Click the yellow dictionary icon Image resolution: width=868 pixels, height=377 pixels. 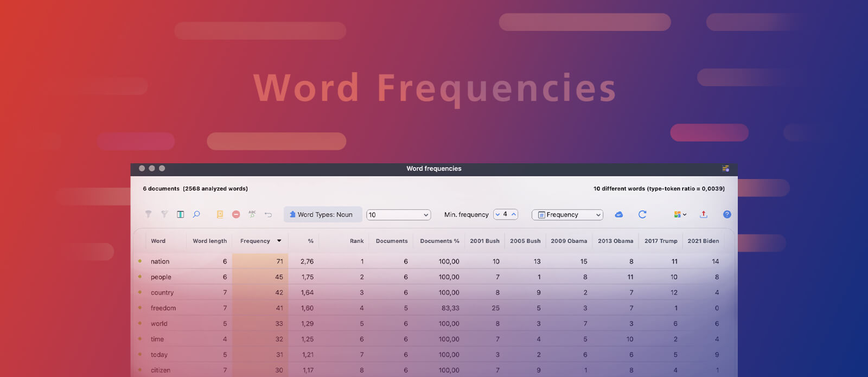click(220, 214)
